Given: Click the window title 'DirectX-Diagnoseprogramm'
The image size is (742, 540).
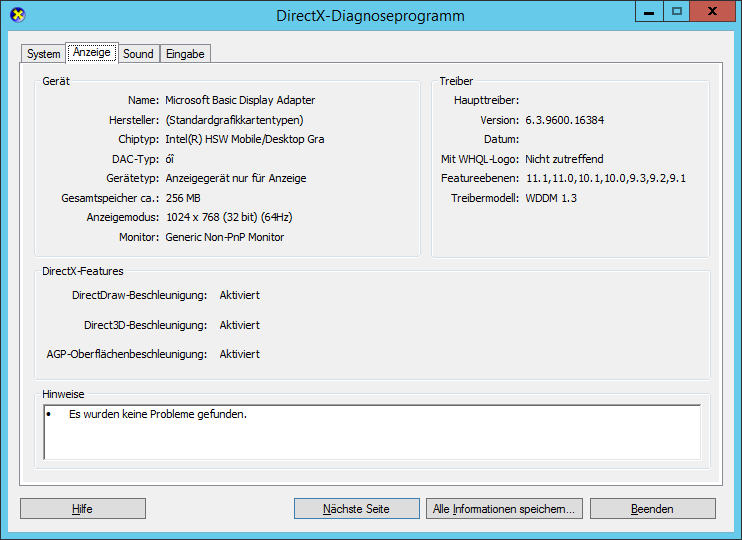Looking at the screenshot, I should click(x=371, y=16).
